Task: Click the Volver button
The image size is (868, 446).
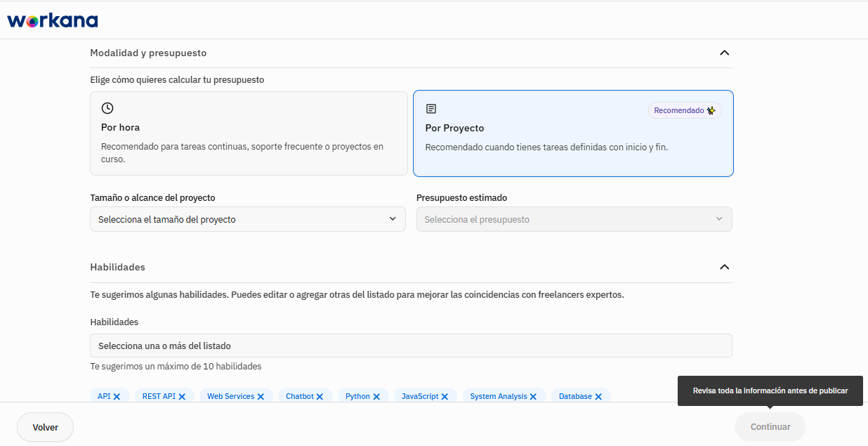Action: click(46, 427)
